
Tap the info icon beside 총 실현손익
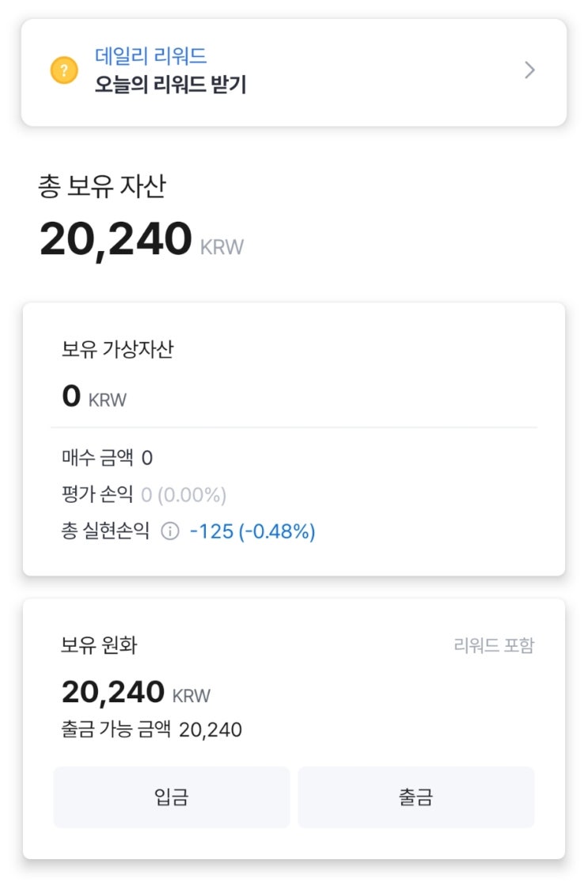169,532
